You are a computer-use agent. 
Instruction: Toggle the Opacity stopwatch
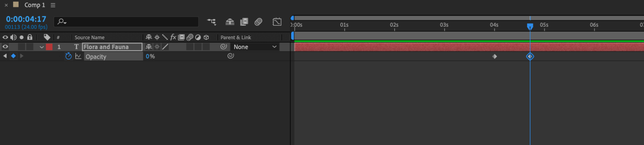pos(68,56)
